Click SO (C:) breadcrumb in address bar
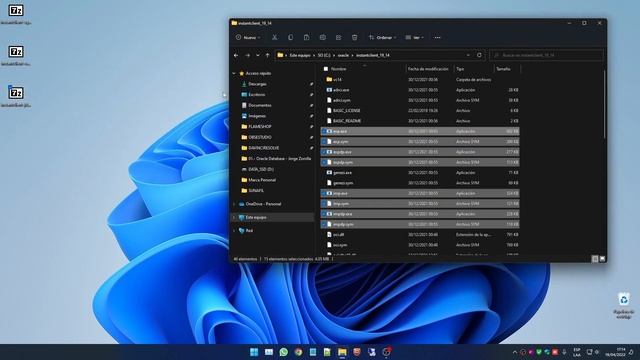Screen dimensions: 640x360 tap(324, 55)
